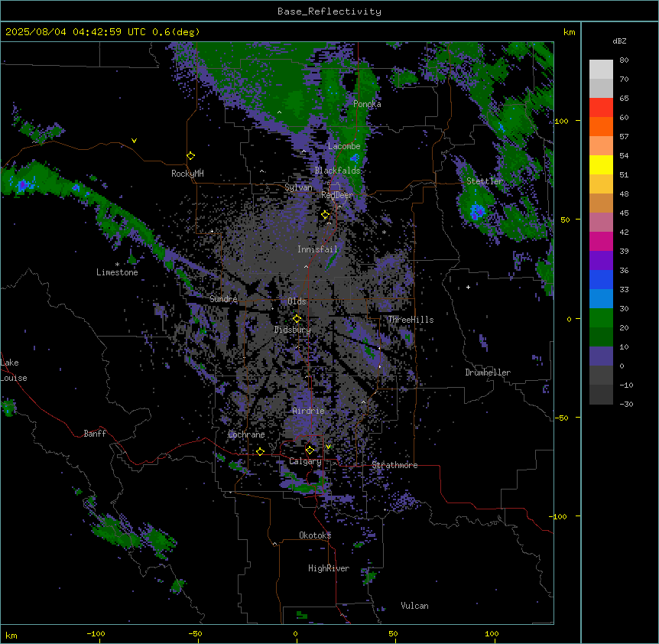Click the -100 tick label on bottom axis
Image resolution: width=659 pixels, height=644 pixels.
click(96, 633)
